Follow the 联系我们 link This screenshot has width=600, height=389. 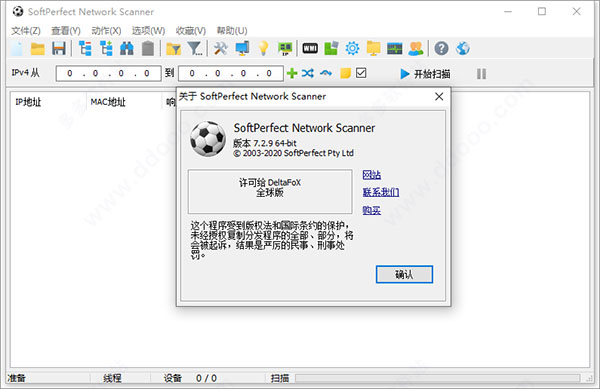(381, 192)
